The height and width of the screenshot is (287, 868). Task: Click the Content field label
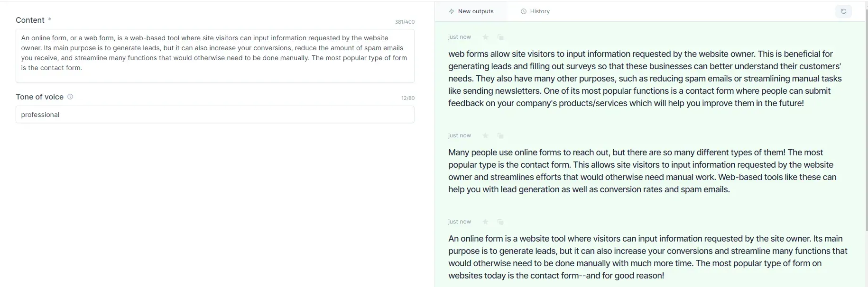pyautogui.click(x=30, y=20)
